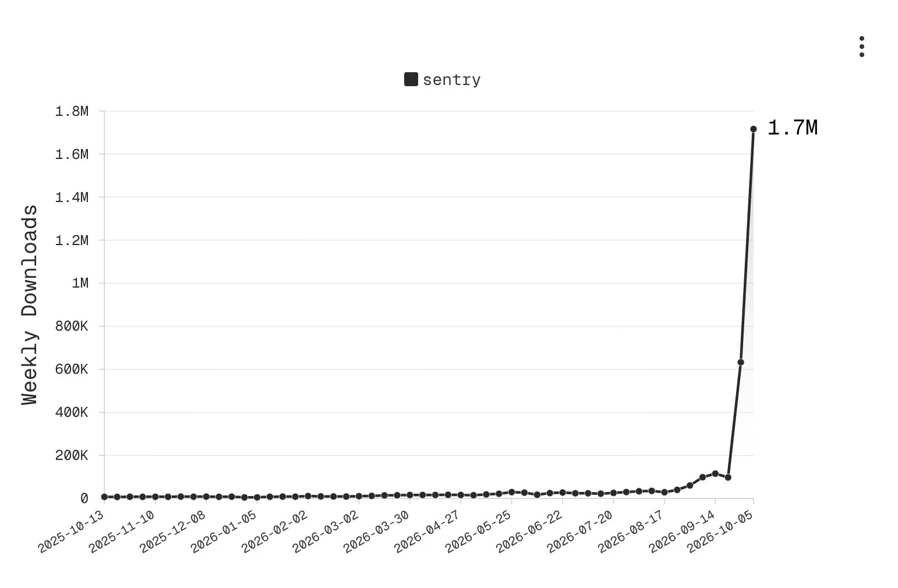Click the 2026-01-05 x-axis date label
Image resolution: width=898 pixels, height=588 pixels.
click(224, 531)
